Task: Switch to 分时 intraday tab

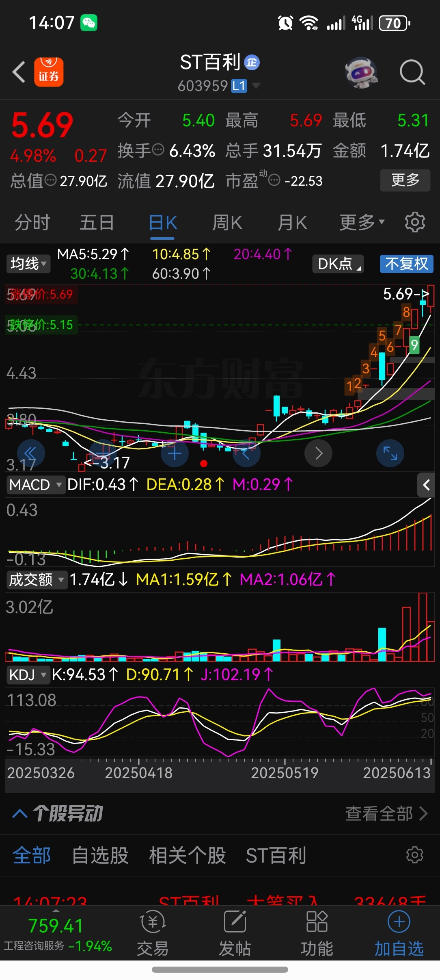Action: tap(32, 222)
